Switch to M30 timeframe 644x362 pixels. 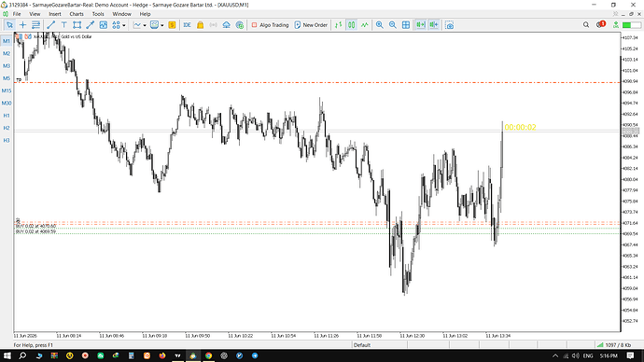[7, 103]
